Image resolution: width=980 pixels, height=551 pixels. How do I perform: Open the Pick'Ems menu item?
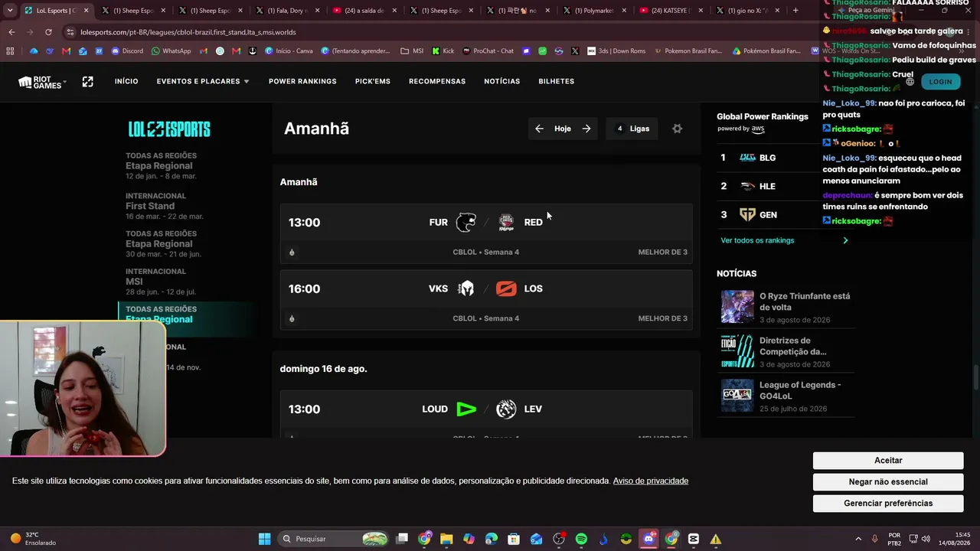pyautogui.click(x=373, y=81)
